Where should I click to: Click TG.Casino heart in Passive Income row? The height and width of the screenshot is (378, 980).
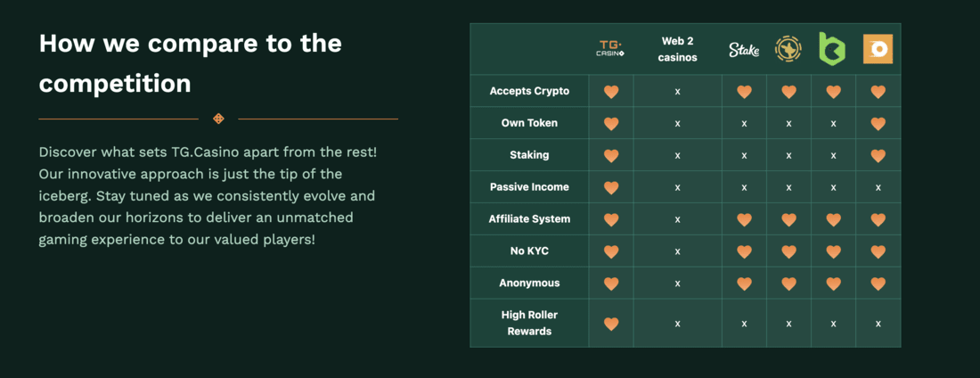click(611, 187)
